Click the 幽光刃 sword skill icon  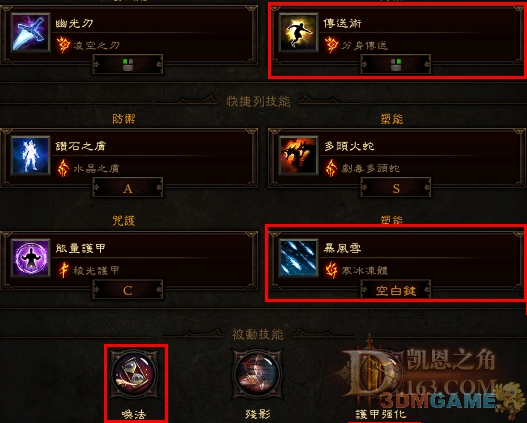point(30,33)
